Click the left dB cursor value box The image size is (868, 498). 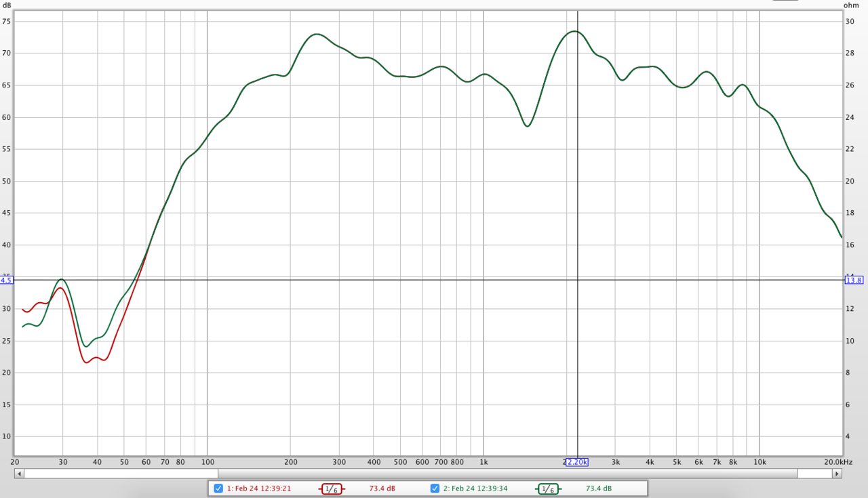point(6,281)
